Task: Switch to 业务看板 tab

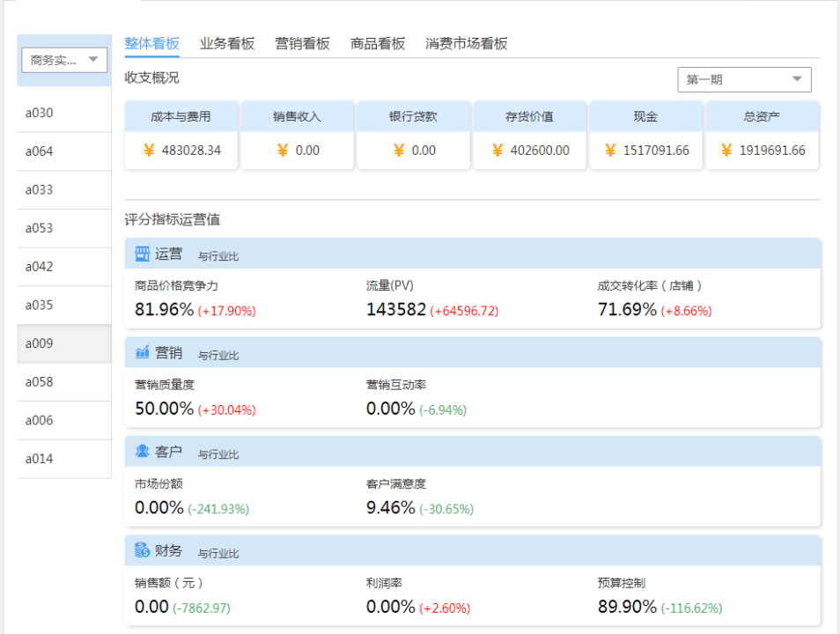Action: click(227, 44)
